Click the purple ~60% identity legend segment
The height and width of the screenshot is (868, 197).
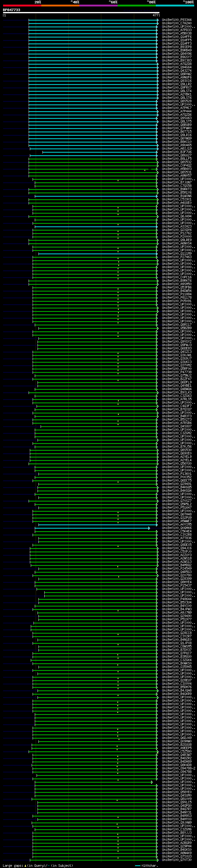(99, 6)
